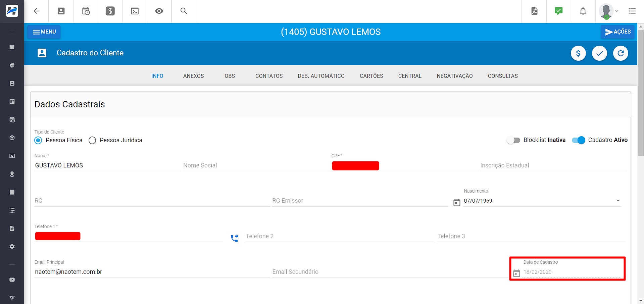Open the list menu icon at top right
The height and width of the screenshot is (304, 644).
click(x=632, y=11)
